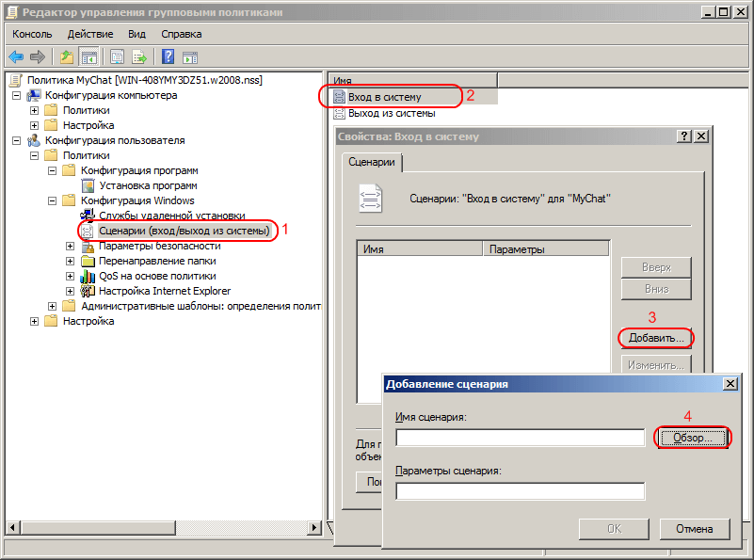Collapse the Конфигурация компьютера node
This screenshot has height=560, width=754.
click(x=17, y=95)
